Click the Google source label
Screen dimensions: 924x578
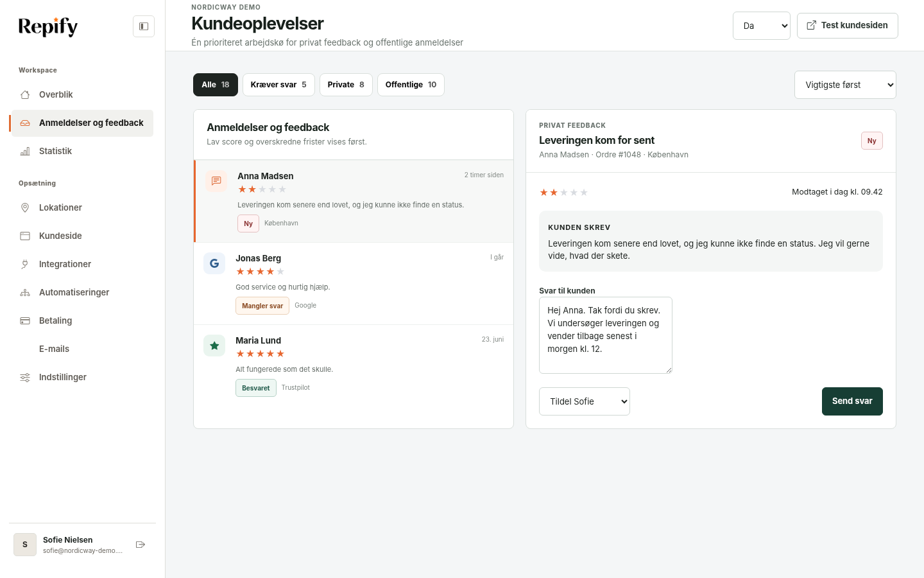305,306
